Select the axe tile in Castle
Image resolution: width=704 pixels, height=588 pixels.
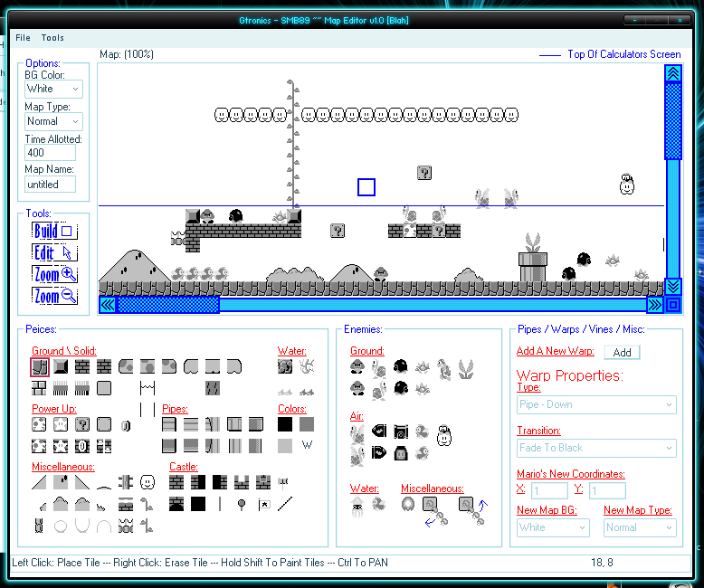(283, 482)
